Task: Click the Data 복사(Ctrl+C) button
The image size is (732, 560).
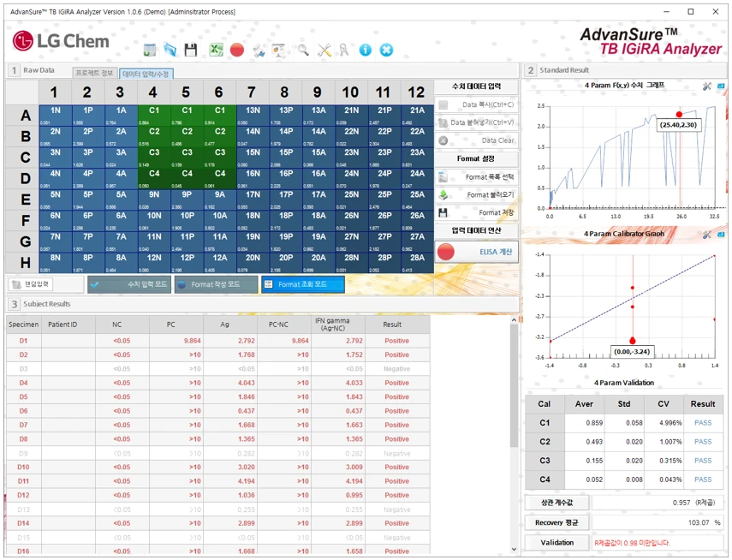Action: [476, 104]
